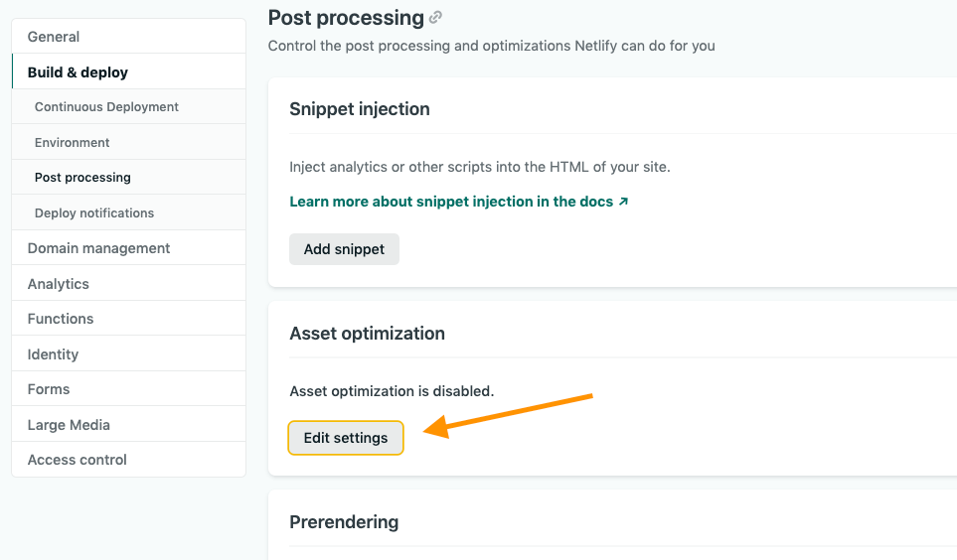
Task: Go to Functions settings
Action: point(61,319)
